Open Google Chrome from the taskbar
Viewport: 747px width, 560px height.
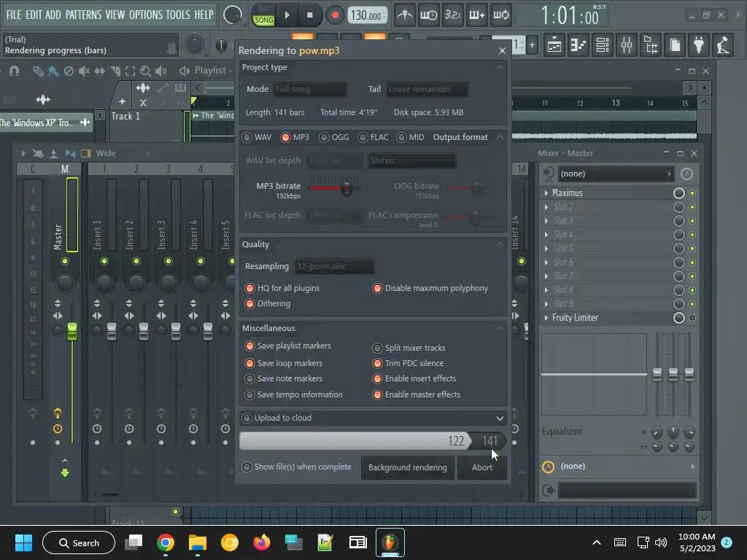pos(166,542)
